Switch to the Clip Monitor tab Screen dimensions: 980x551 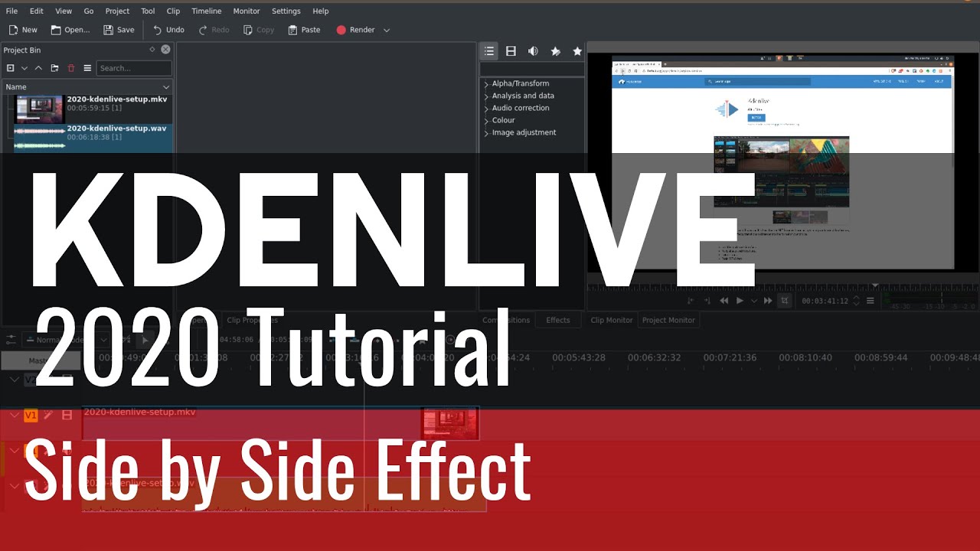(x=612, y=320)
